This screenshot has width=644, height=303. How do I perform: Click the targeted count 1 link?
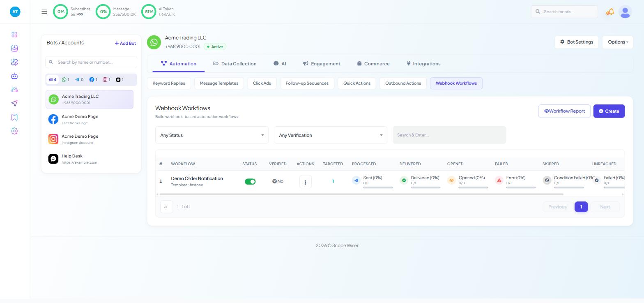[333, 181]
